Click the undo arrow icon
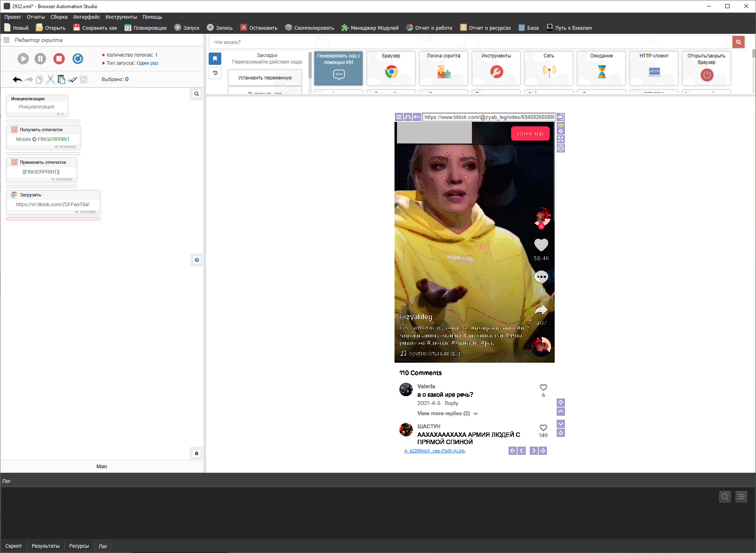The image size is (756, 553). click(x=17, y=79)
